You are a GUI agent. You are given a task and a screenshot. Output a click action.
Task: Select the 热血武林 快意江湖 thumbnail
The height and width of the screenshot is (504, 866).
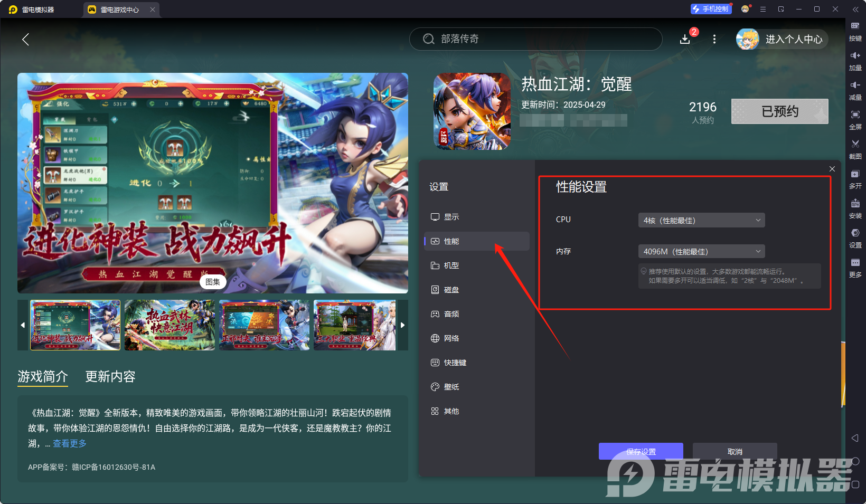point(170,325)
